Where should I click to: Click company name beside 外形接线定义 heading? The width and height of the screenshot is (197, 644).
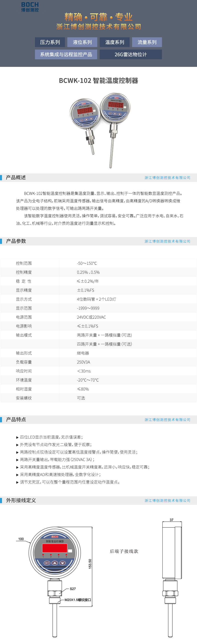point(168,501)
